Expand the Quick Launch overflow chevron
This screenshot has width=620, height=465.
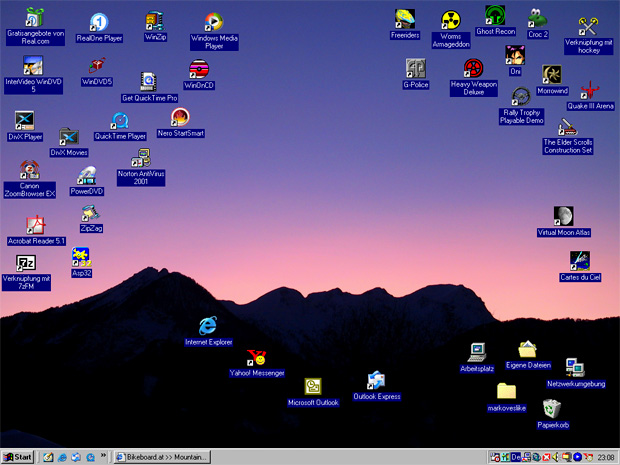(x=103, y=456)
